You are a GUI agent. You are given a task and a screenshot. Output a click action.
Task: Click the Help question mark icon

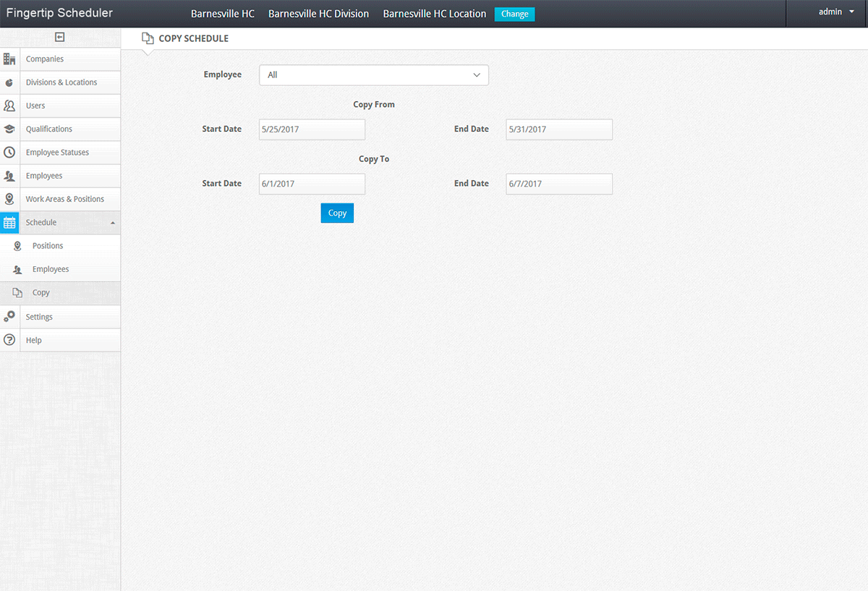(10, 340)
